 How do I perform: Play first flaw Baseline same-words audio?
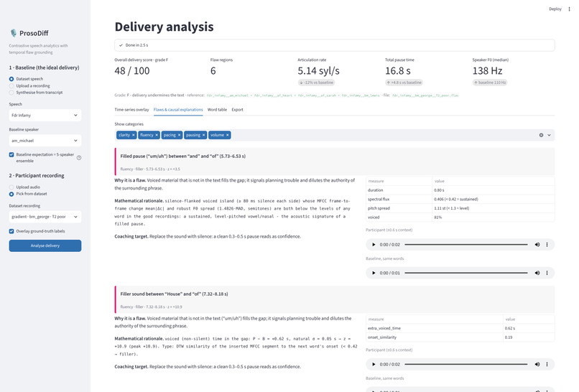click(374, 273)
